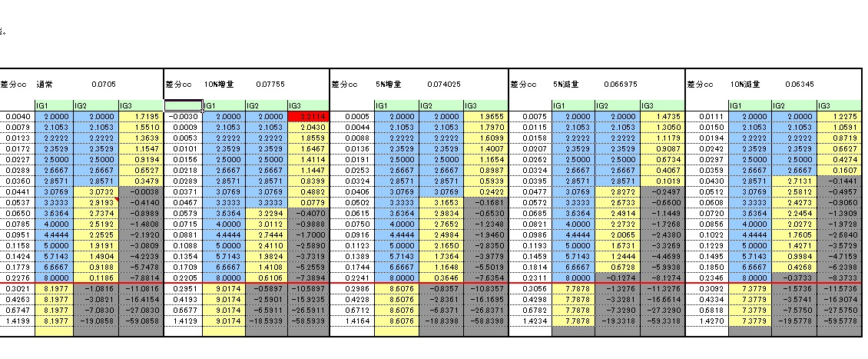Select cell -59.0858

tap(141, 320)
